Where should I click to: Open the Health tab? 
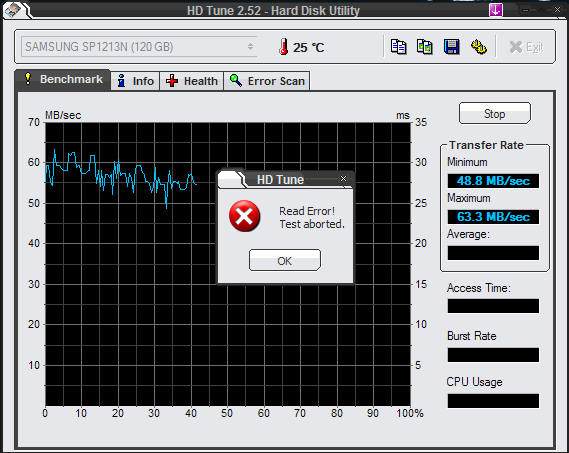click(x=191, y=81)
